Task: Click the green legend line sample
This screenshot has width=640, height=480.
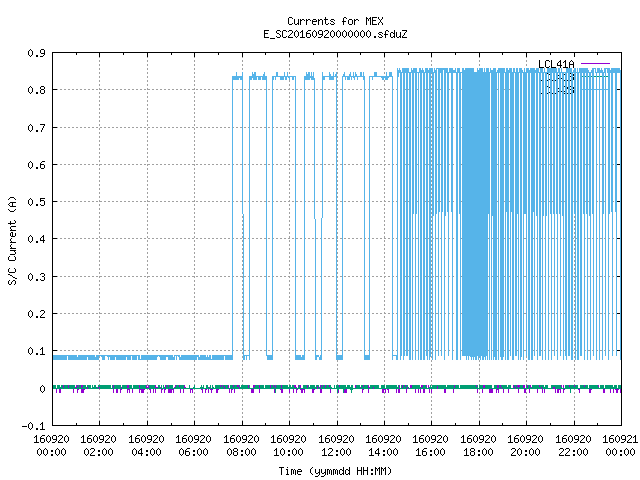Action: [x=595, y=76]
